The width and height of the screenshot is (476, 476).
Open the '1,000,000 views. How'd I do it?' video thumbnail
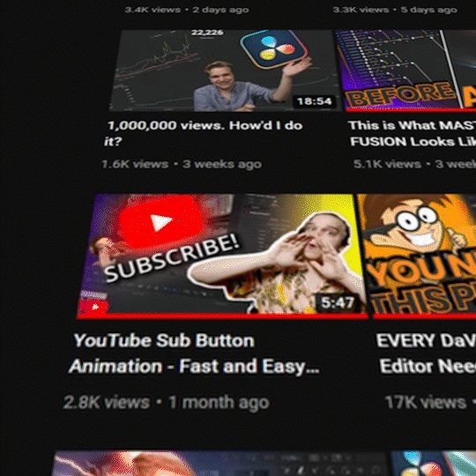225,71
